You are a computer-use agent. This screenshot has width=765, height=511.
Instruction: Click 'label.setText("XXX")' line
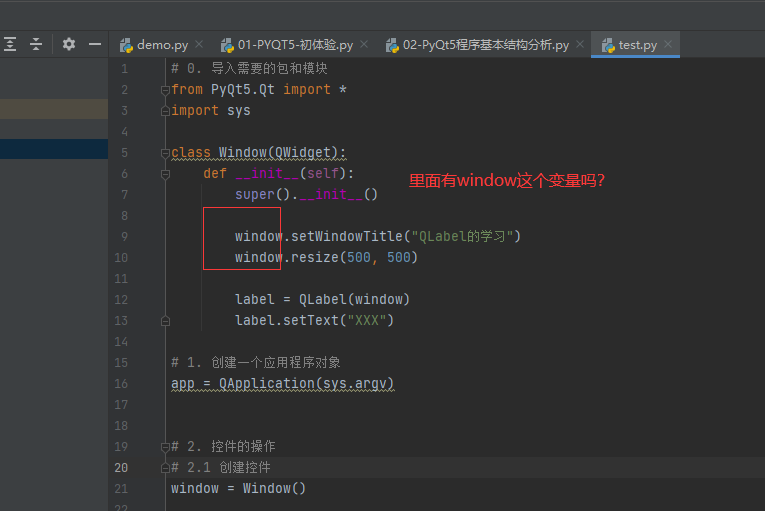pos(314,320)
